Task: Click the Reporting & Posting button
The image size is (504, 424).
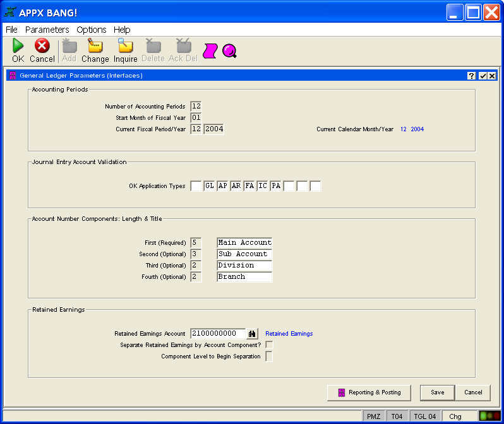Action: click(369, 392)
